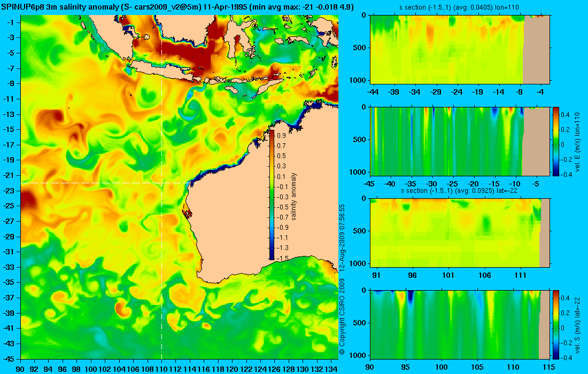
Task: Open the southward velocity section plot at lat=-22
Action: (460, 324)
